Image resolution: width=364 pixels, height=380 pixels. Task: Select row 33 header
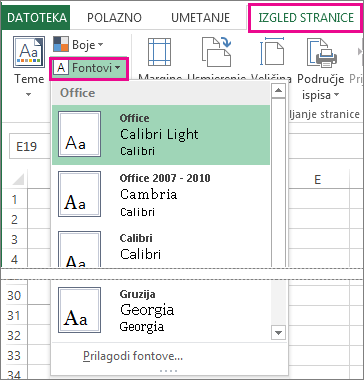point(15,355)
